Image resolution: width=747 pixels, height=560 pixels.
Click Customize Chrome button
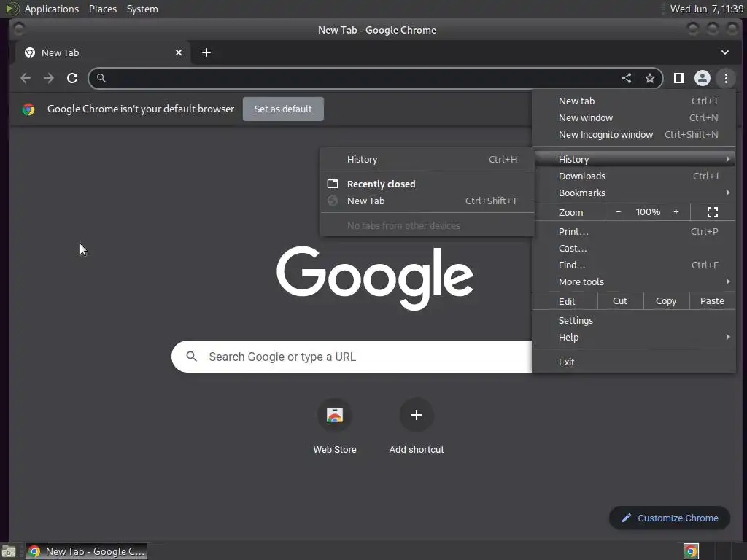point(670,518)
